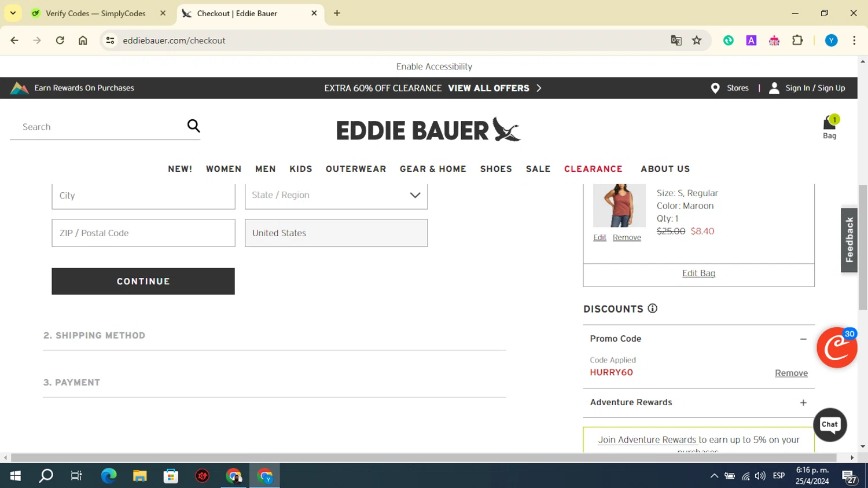
Task: Open a new browser tab
Action: point(337,13)
